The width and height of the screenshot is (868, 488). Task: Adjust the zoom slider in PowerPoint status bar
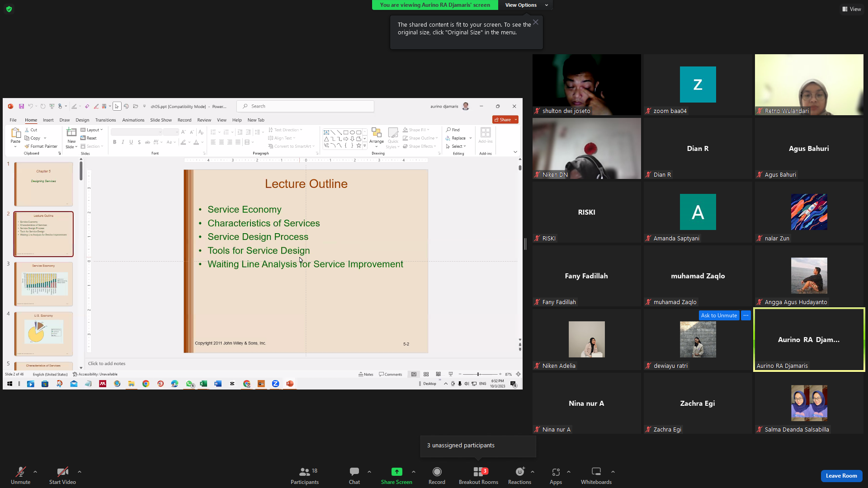[x=478, y=374]
